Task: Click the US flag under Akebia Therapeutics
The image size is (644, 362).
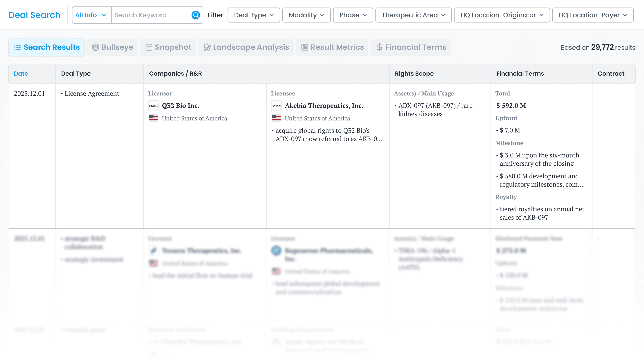Action: click(276, 118)
